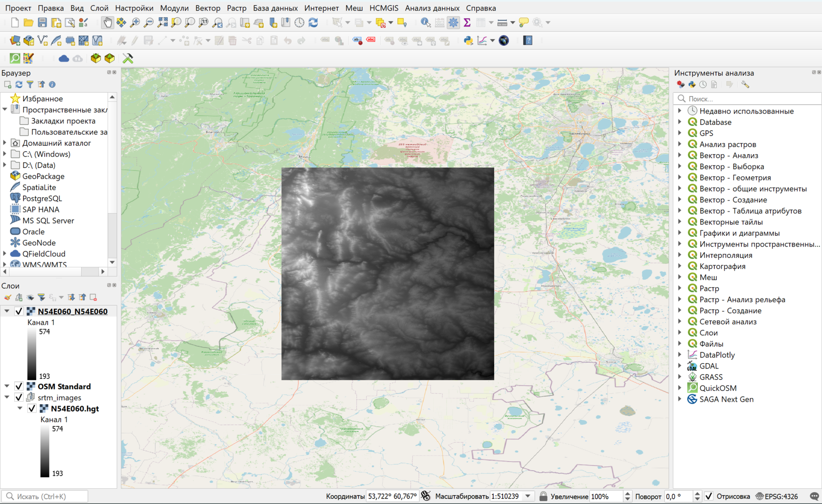Open a project using the folder icon

[x=28, y=23]
